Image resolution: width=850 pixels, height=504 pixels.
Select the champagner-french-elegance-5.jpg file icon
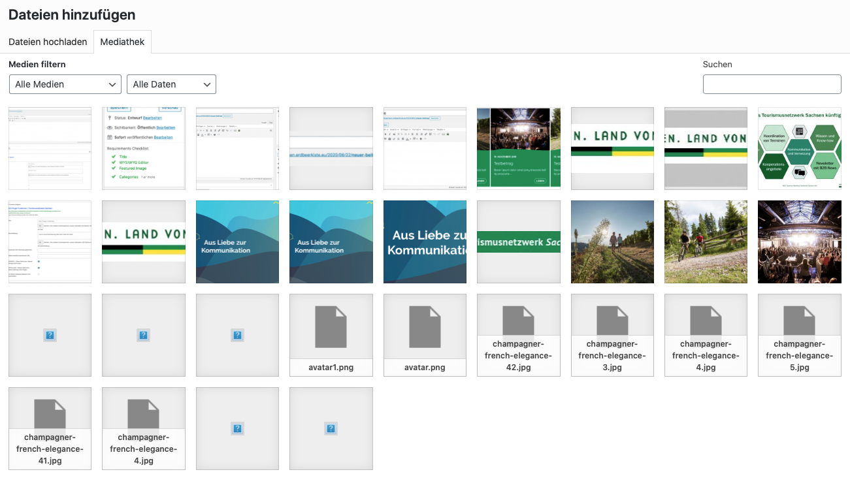pyautogui.click(x=800, y=335)
